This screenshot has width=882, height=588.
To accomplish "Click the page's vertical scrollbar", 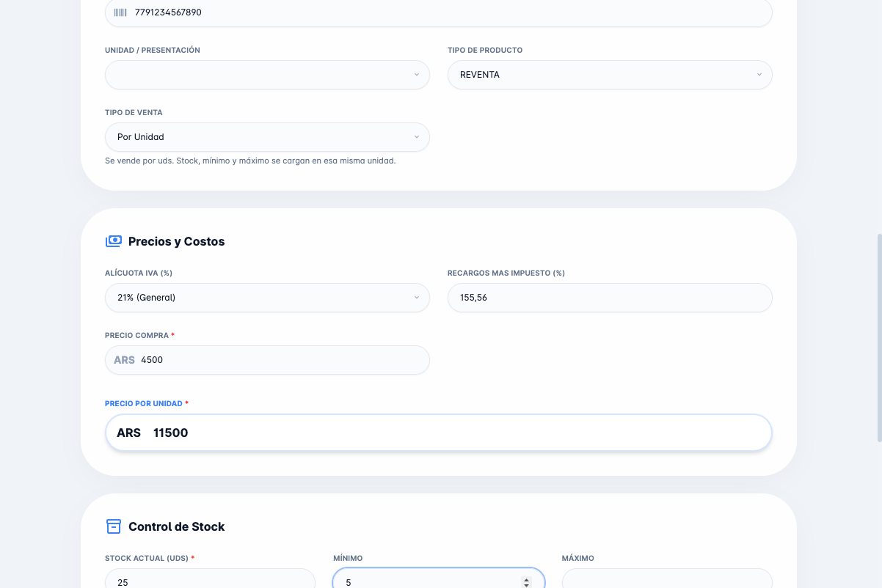I will (x=879, y=338).
